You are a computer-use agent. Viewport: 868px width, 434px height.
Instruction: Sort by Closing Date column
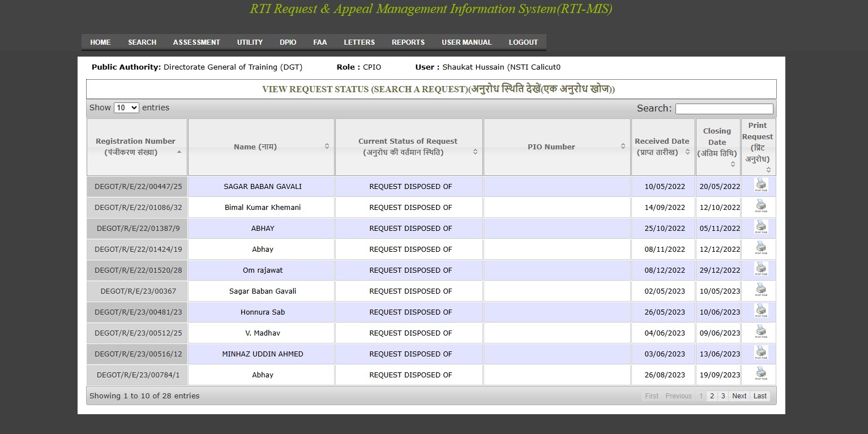(718, 147)
